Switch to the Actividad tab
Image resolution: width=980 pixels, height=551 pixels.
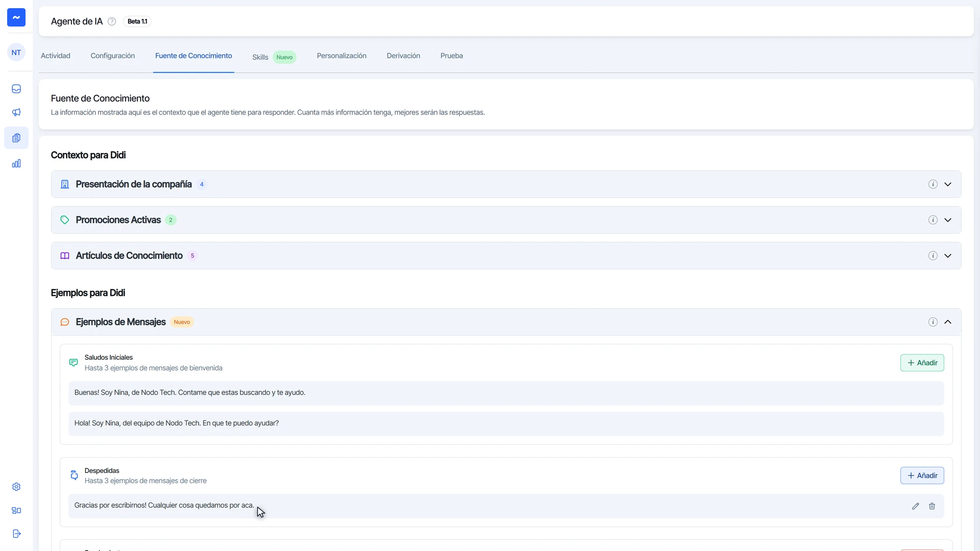56,56
